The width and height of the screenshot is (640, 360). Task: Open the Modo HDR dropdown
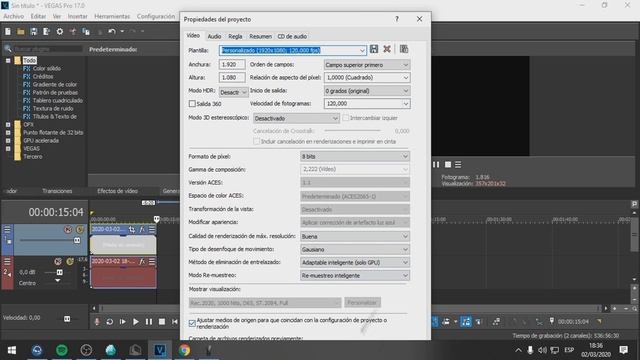point(233,92)
